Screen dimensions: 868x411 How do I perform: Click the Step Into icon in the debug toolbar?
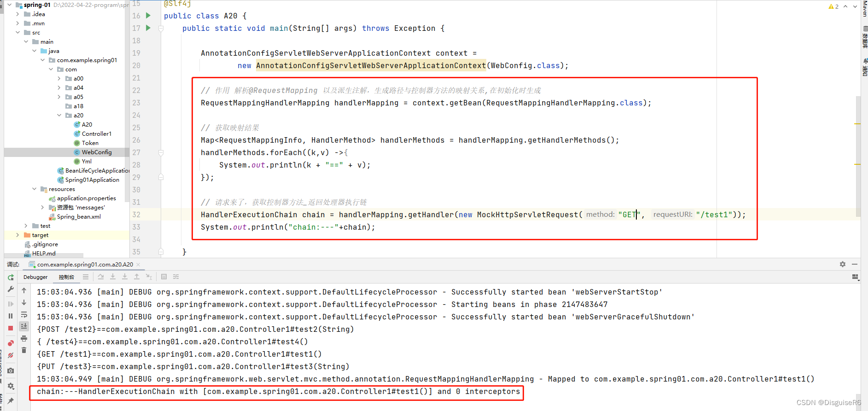(113, 277)
